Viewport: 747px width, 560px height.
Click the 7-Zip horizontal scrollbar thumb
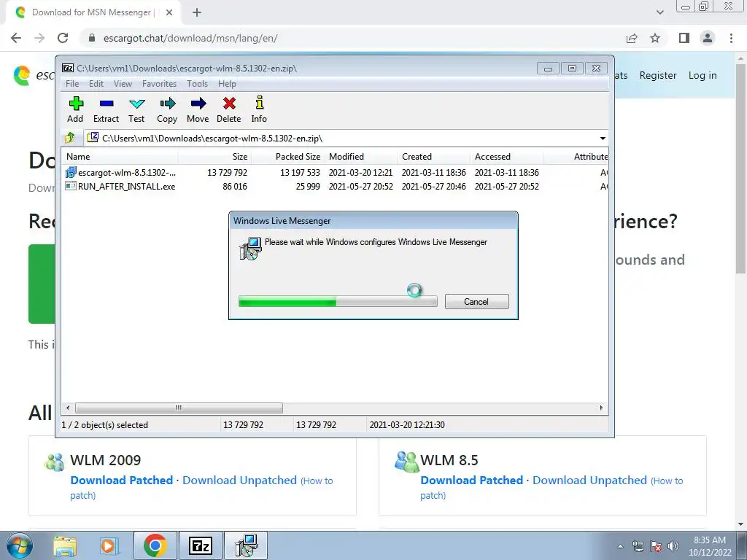(179, 408)
